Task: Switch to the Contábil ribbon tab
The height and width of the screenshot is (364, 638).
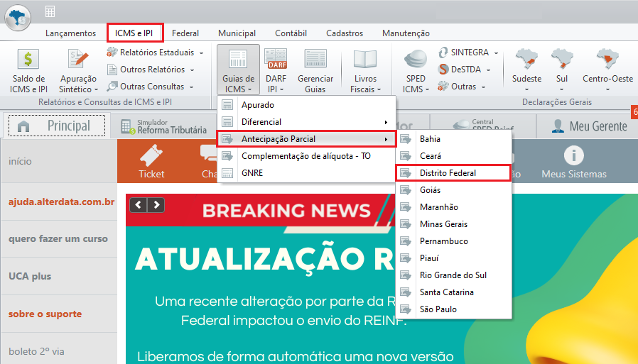Action: coord(291,33)
